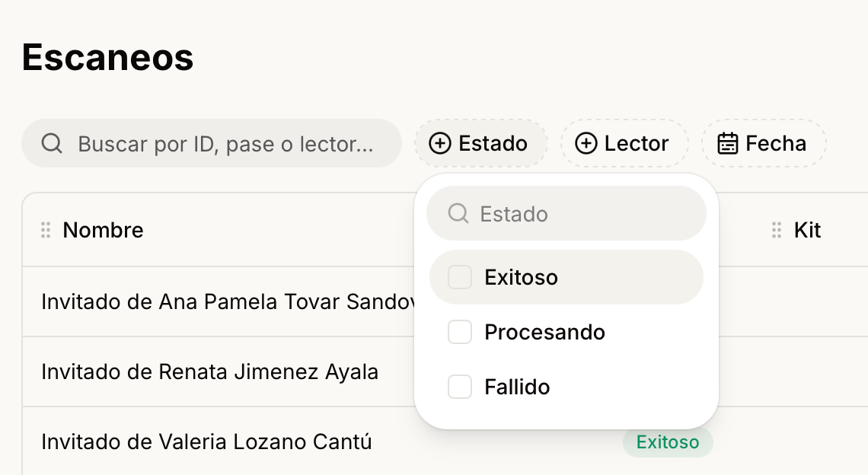The height and width of the screenshot is (475, 868).
Task: Click the Nombre column header
Action: [103, 230]
